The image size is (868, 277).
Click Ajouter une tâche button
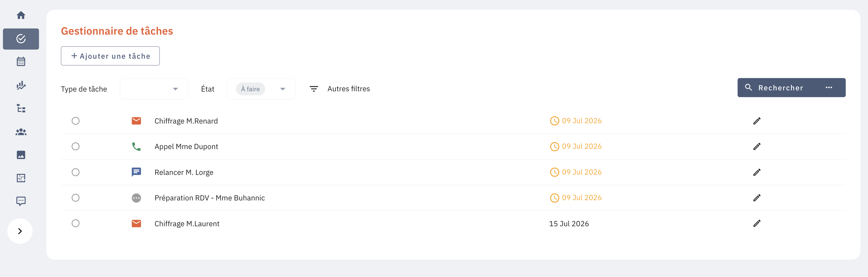(x=110, y=56)
